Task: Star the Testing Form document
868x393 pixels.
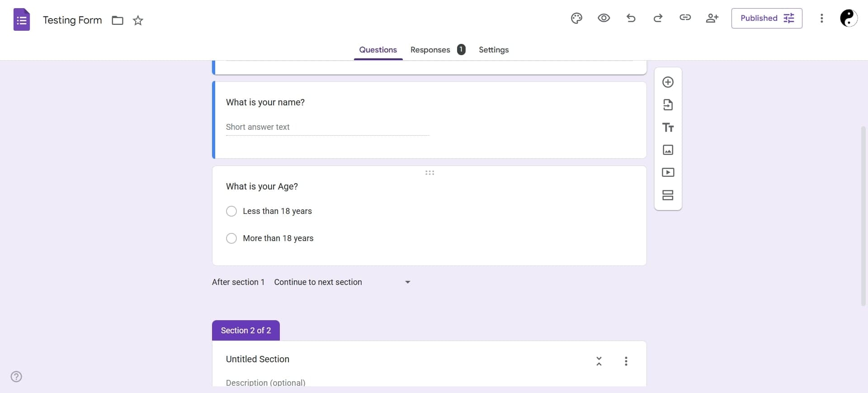Action: 138,20
